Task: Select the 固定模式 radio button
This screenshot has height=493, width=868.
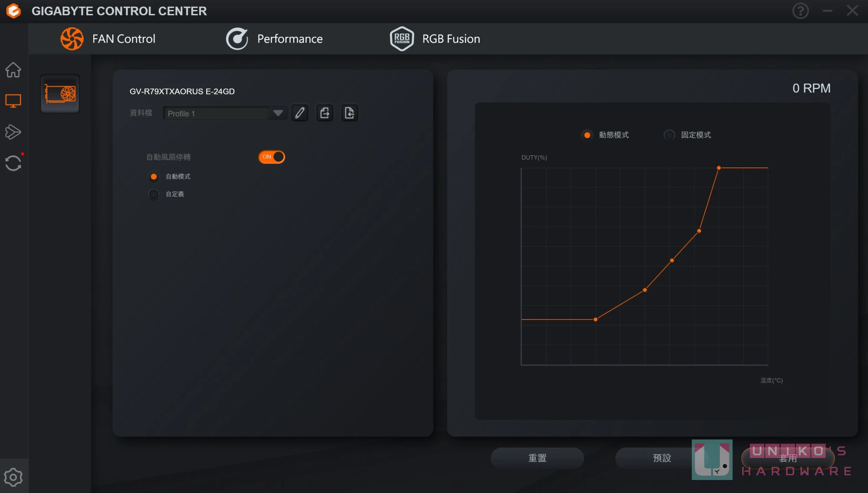Action: coord(669,135)
